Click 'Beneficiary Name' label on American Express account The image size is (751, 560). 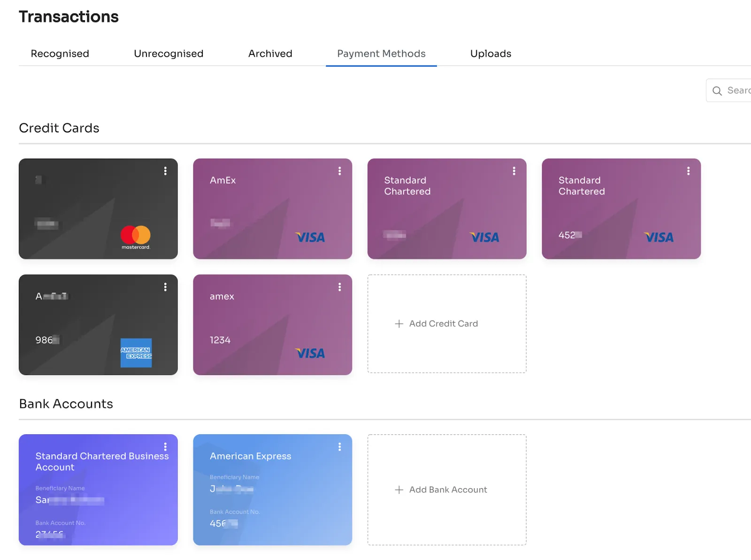[234, 477]
